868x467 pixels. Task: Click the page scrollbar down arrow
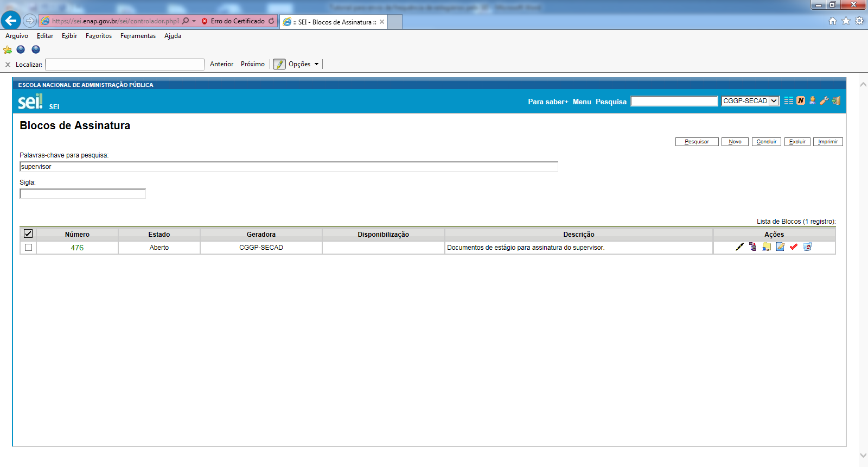coord(863,456)
